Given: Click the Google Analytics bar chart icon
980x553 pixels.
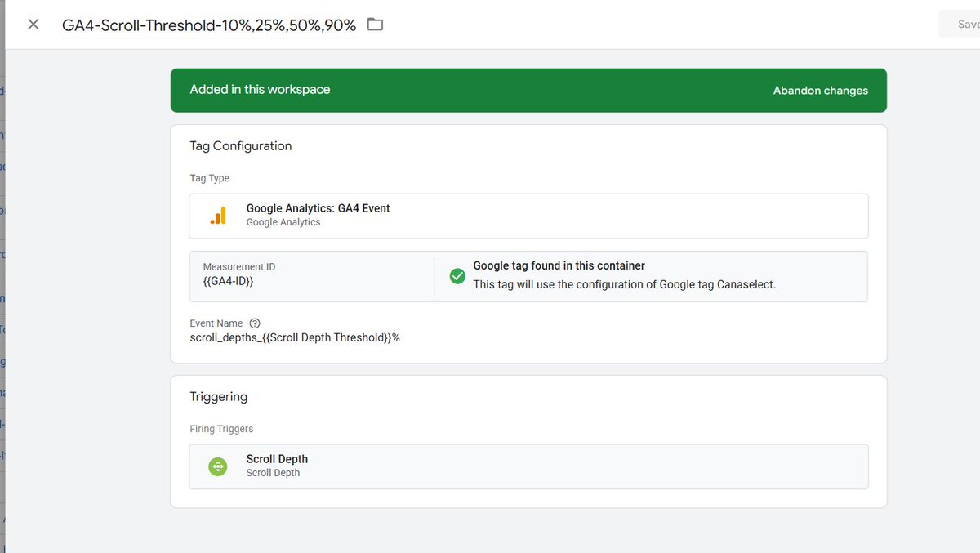Looking at the screenshot, I should coord(218,215).
